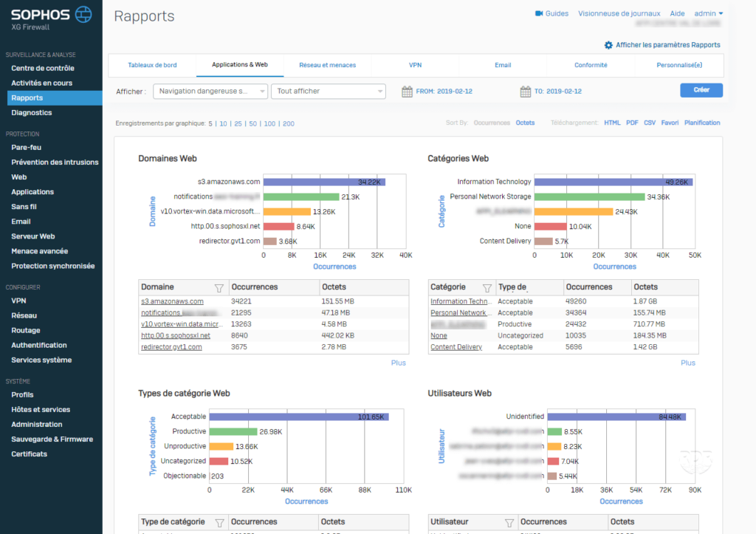
Task: Click the TO date calendar icon
Action: 525,92
